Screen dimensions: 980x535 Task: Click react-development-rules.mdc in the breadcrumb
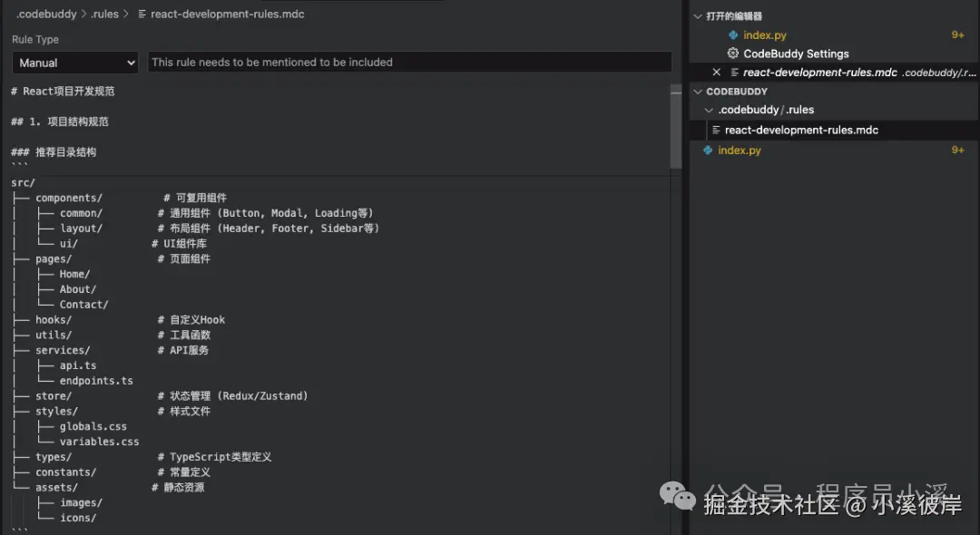(x=228, y=14)
